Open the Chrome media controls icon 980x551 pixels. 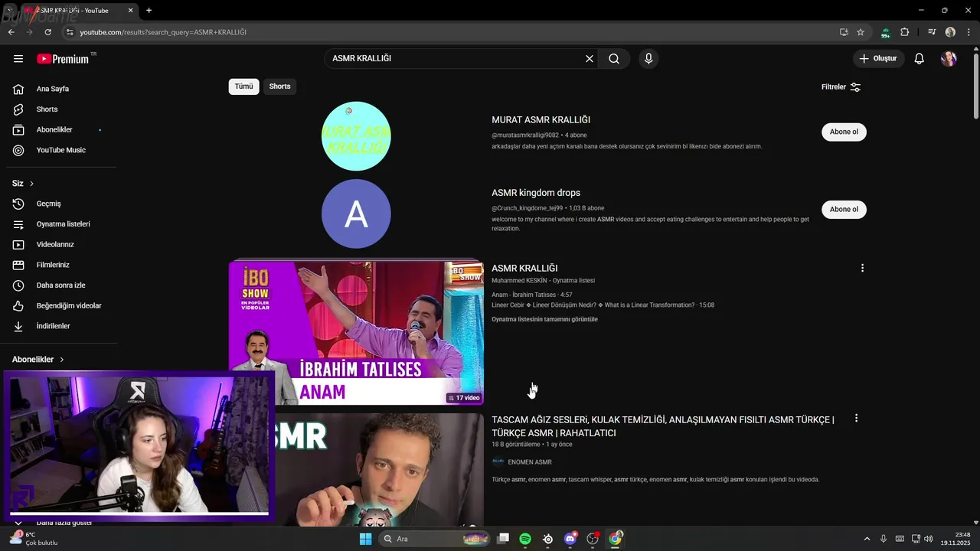(x=932, y=32)
